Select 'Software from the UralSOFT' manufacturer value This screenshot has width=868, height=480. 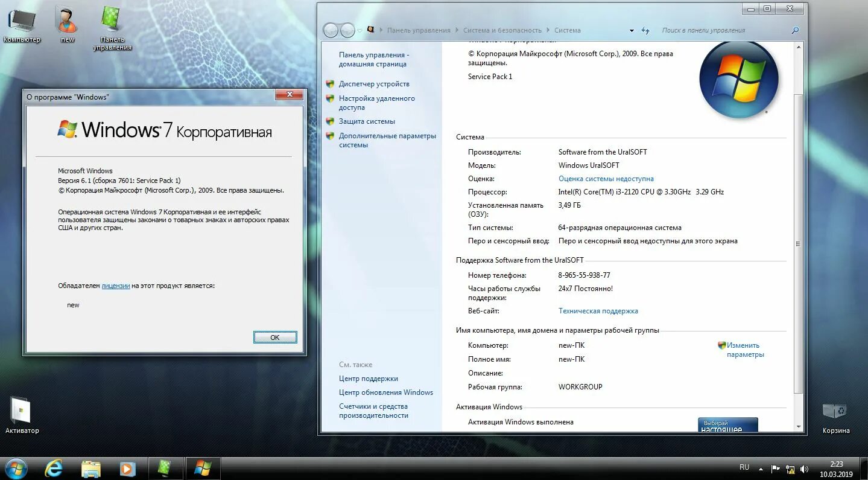click(x=603, y=152)
